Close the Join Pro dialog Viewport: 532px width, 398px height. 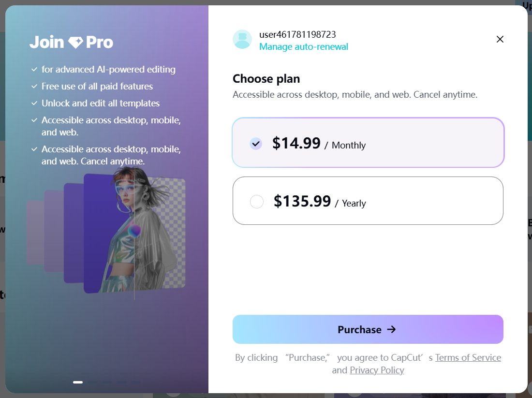(x=500, y=39)
